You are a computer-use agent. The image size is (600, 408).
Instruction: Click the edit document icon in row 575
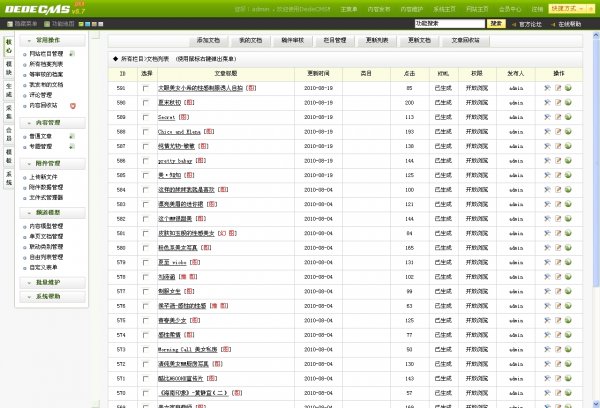[558, 320]
